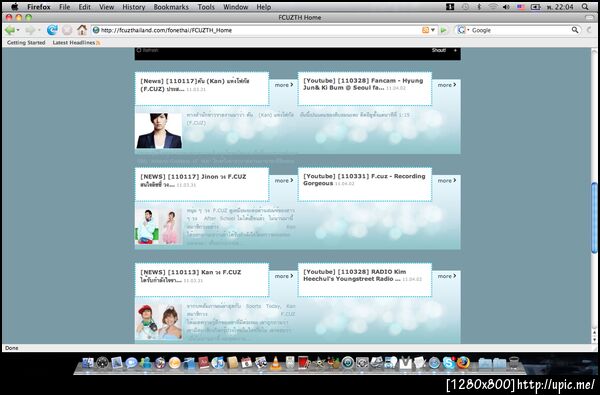Expand the URL history dropdown arrow
The height and width of the screenshot is (395, 600).
tap(433, 30)
